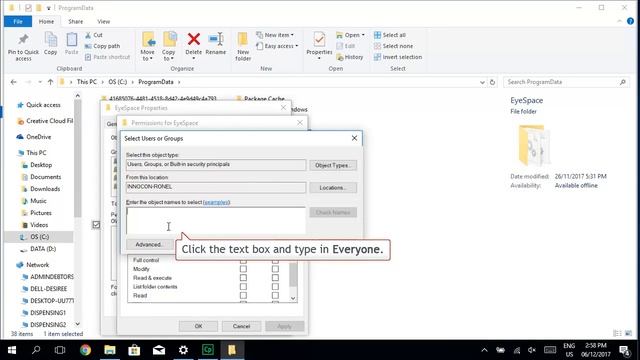
Task: Tick Allow checkbox for Modify
Action: 243,269
